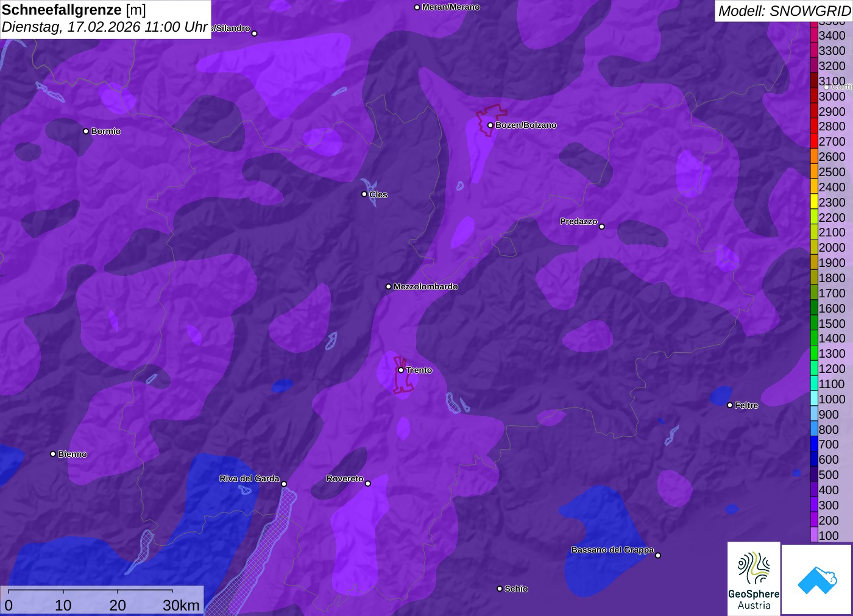
Task: Click the Modell: SNOWGRID label
Action: 784,11
